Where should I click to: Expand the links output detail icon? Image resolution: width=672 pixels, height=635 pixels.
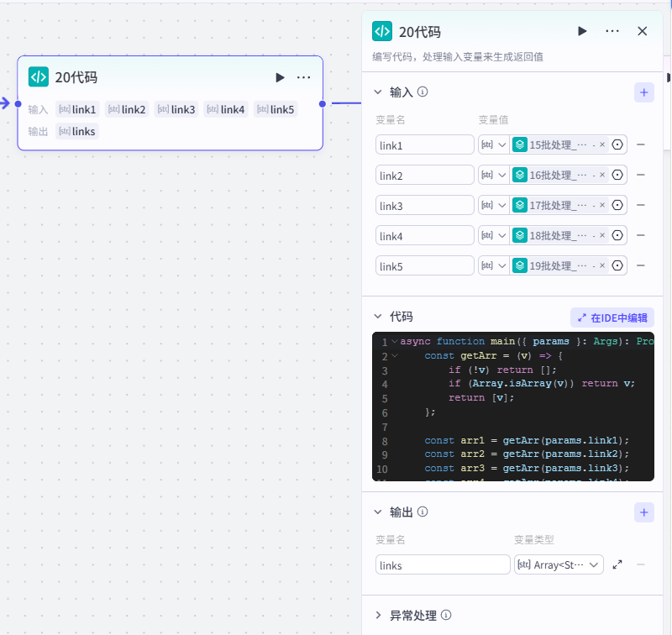pyautogui.click(x=617, y=564)
